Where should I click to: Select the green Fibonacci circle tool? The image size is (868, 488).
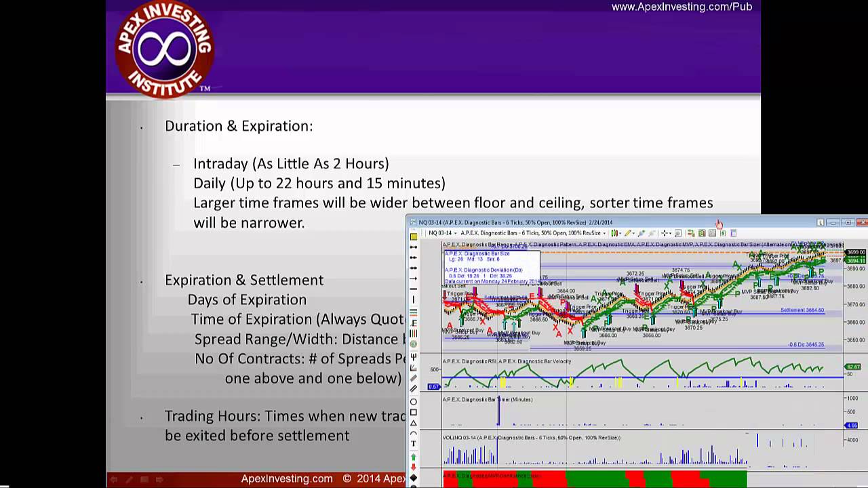pos(414,344)
